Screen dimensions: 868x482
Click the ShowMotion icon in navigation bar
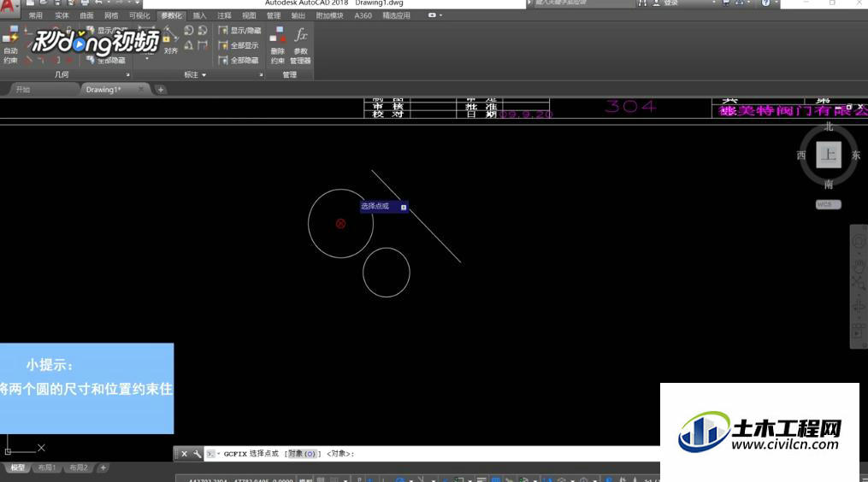[x=859, y=332]
